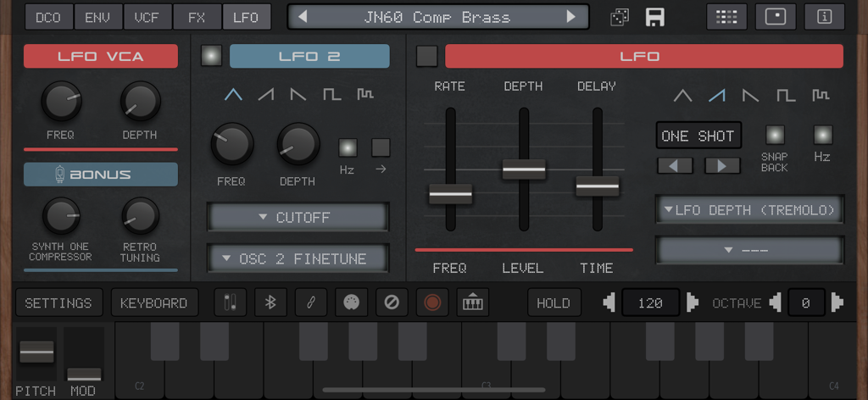Click the RATE slider handle
The height and width of the screenshot is (400, 868).
pyautogui.click(x=451, y=194)
